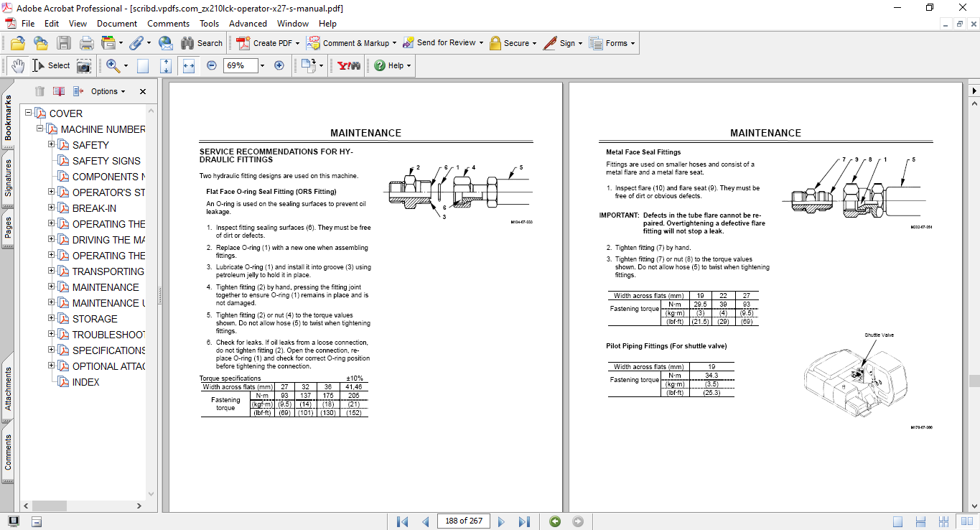
Task: Click the delete bookmark trash icon
Action: pos(39,91)
